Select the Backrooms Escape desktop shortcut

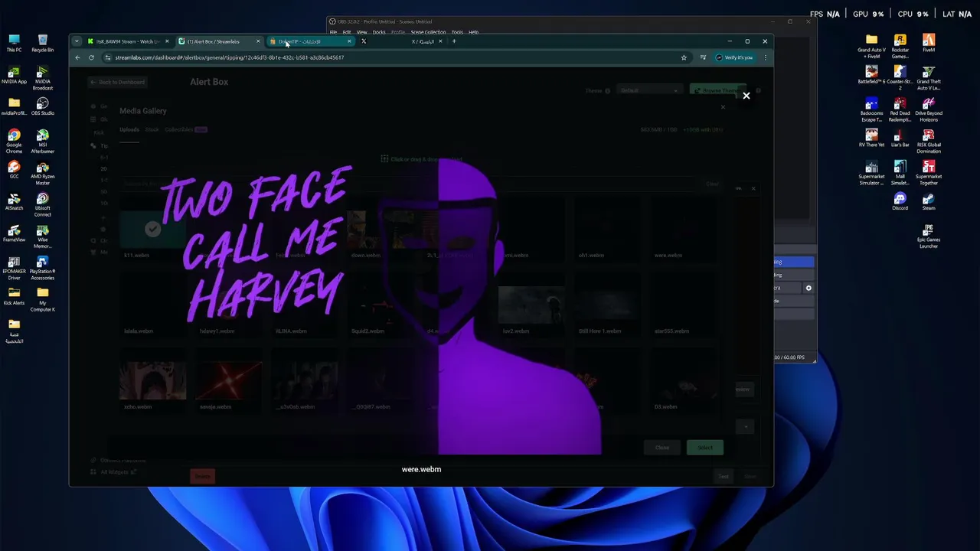tap(871, 110)
